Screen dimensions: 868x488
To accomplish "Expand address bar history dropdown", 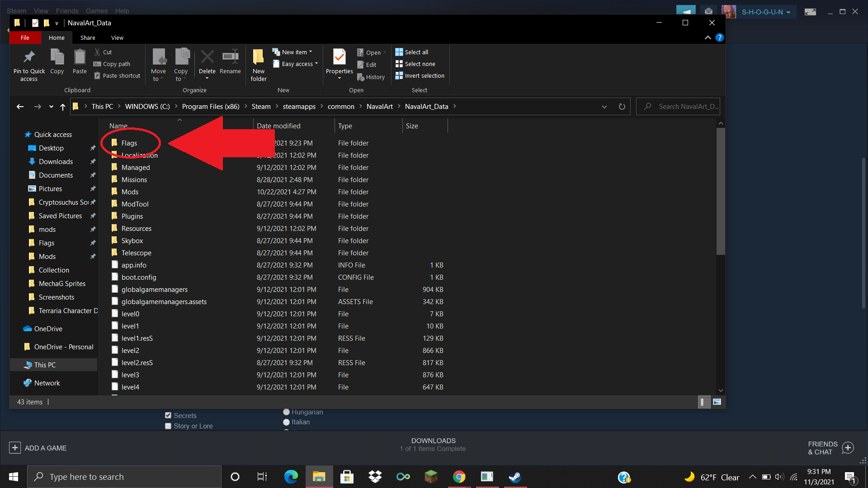I will point(604,107).
